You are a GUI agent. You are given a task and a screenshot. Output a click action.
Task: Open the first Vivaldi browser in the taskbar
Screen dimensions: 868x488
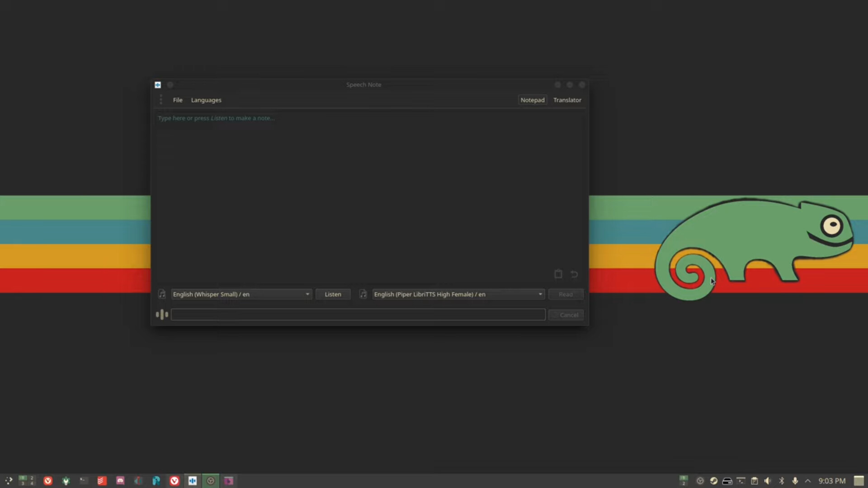[x=48, y=481]
